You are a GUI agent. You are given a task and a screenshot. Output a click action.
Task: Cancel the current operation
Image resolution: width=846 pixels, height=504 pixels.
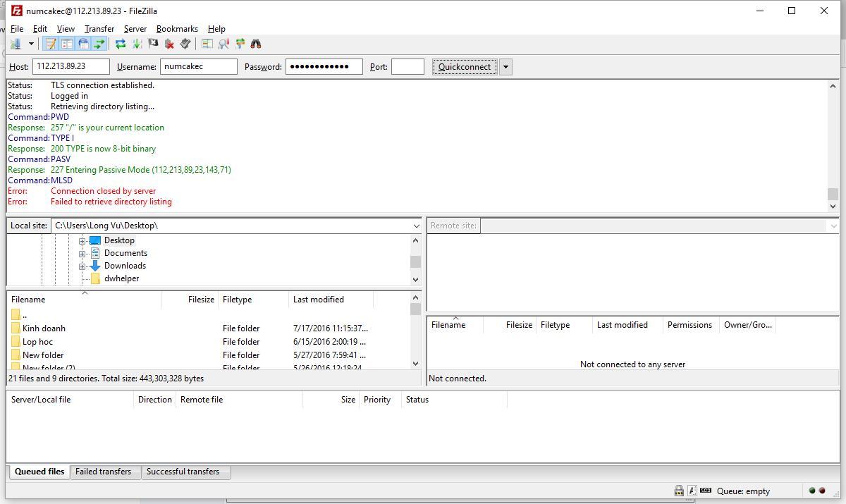coord(153,44)
